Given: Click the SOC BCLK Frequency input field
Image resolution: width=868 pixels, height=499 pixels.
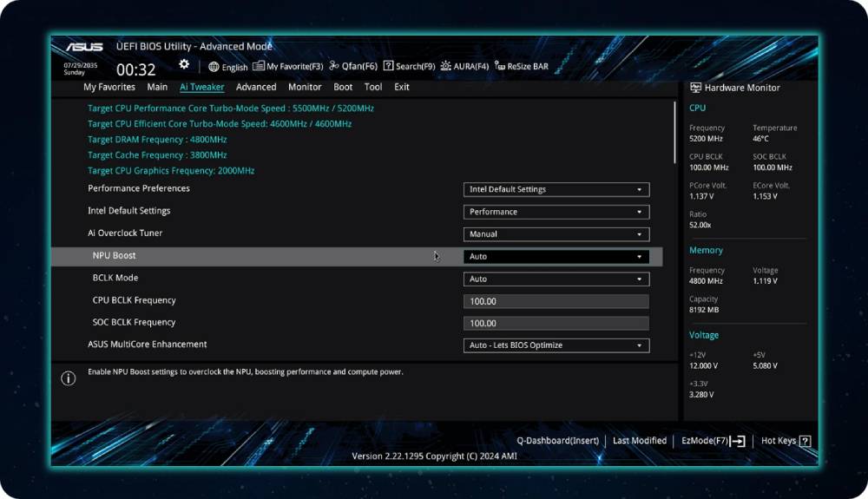Looking at the screenshot, I should click(556, 324).
